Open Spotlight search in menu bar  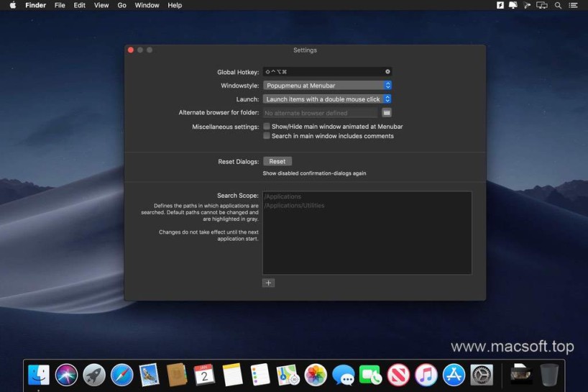coord(558,5)
